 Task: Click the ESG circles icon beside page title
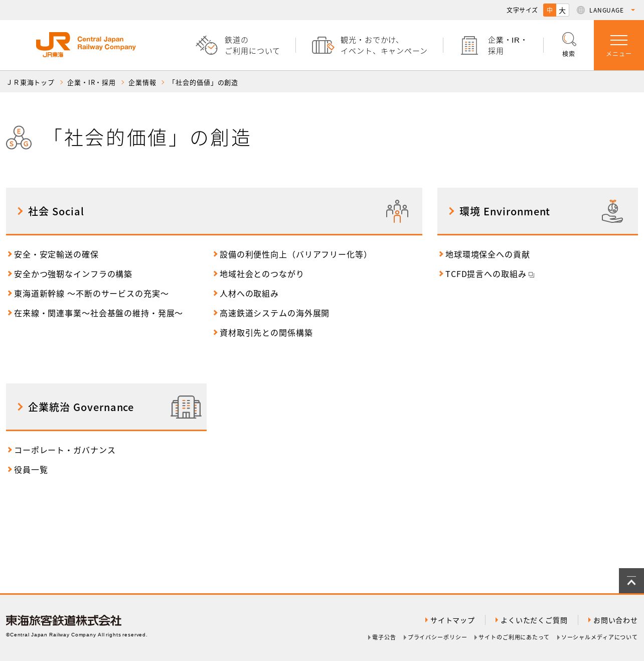pos(19,138)
